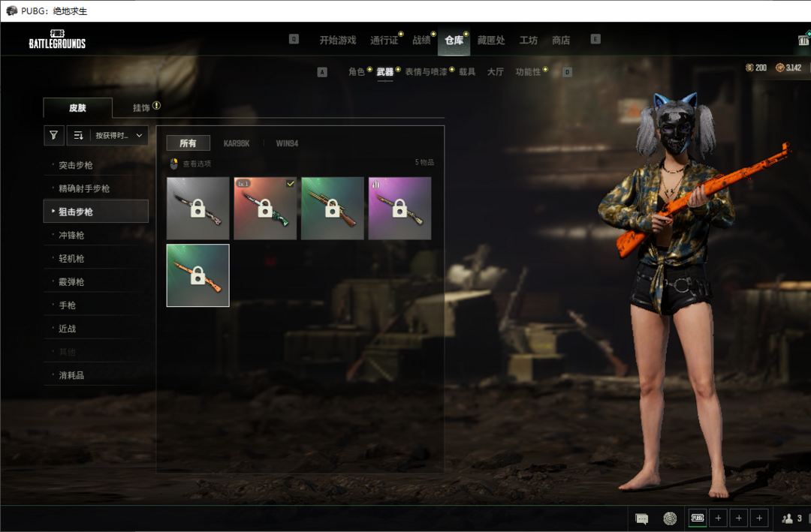This screenshot has height=532, width=811.
Task: Click the mouse icon beside 查看选项
Action: 173,164
